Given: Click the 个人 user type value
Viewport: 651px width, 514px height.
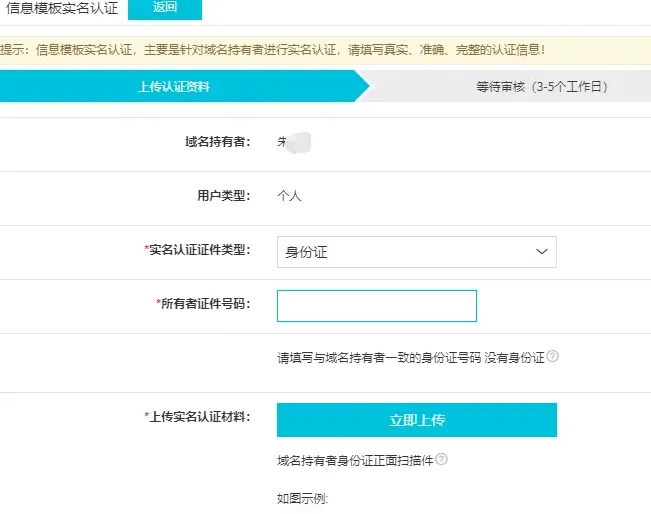Looking at the screenshot, I should click(289, 196).
